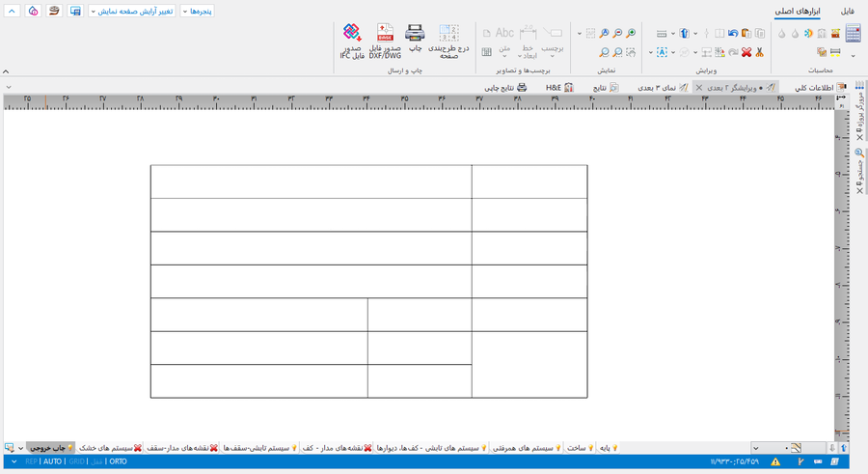Toggle ORTO mode in the status bar

[x=118, y=462]
